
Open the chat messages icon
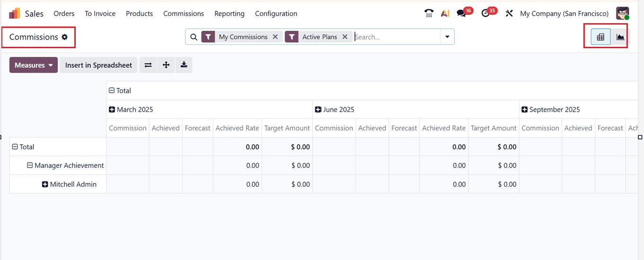[x=461, y=13]
